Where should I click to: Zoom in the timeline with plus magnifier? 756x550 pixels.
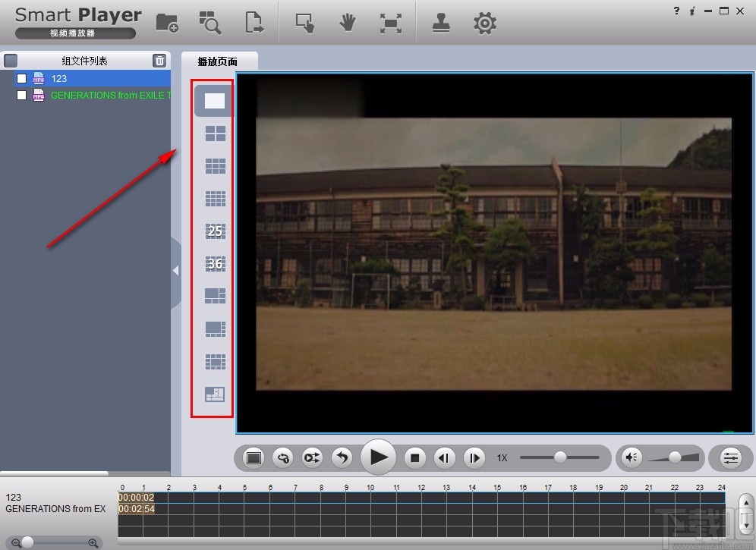coord(93,543)
